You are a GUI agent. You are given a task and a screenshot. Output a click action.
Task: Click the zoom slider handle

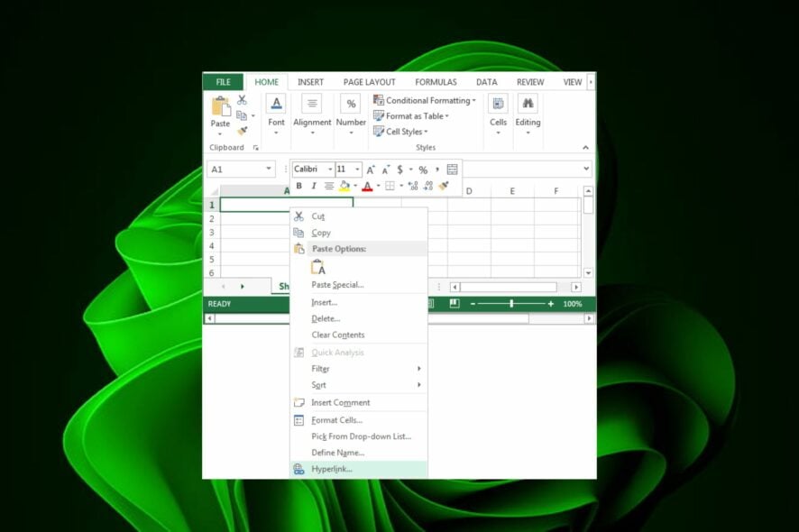(511, 304)
